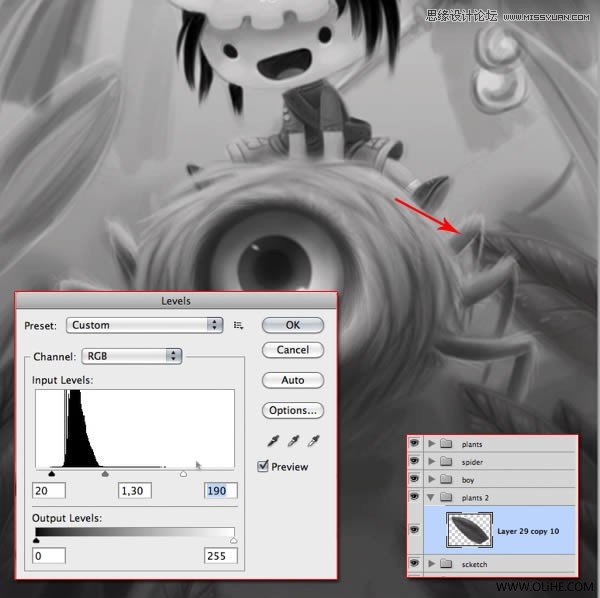600x598 pixels.
Task: Click the white point eyedropper
Action: point(314,441)
